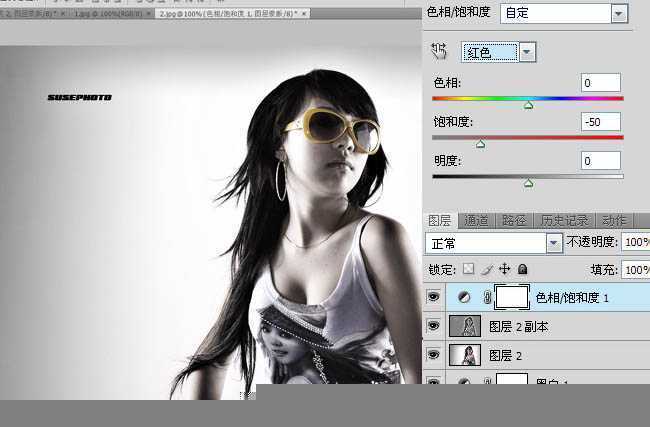Image resolution: width=650 pixels, height=427 pixels.
Task: Switch to the 动作 panel tab
Action: (614, 221)
